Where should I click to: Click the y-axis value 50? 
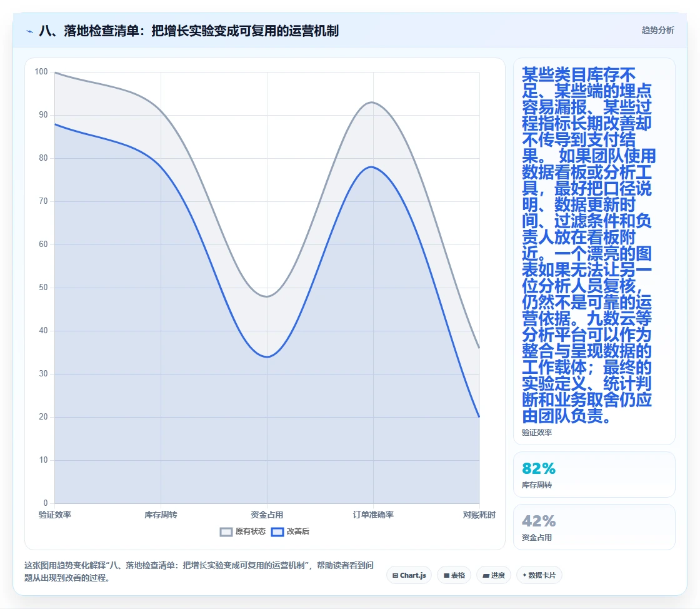(x=43, y=288)
